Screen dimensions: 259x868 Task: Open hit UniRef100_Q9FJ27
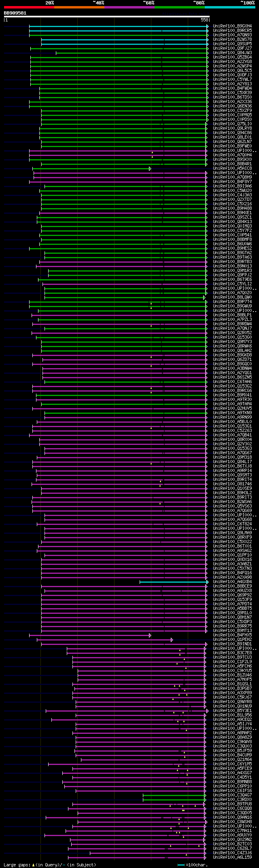232,48
